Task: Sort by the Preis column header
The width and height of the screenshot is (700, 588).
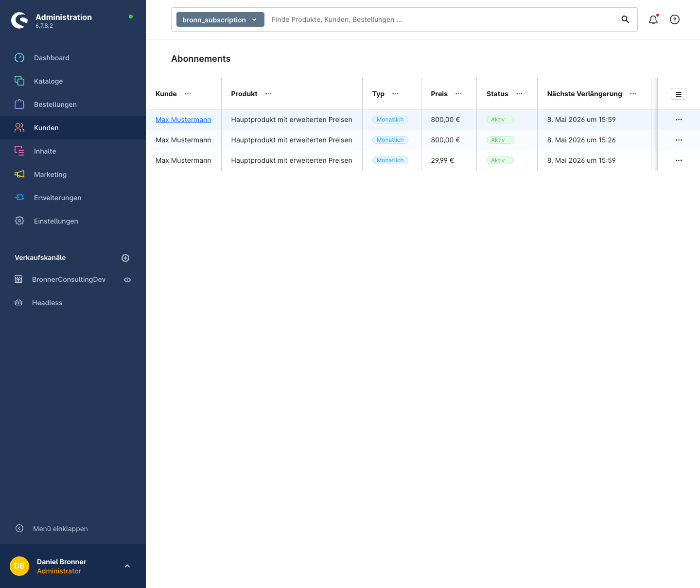Action: coord(439,94)
